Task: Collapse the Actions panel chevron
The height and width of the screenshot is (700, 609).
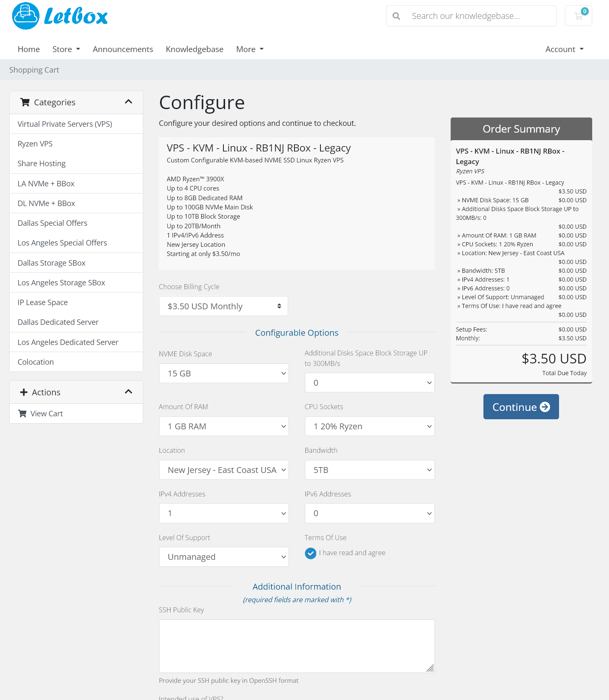Action: coord(129,392)
